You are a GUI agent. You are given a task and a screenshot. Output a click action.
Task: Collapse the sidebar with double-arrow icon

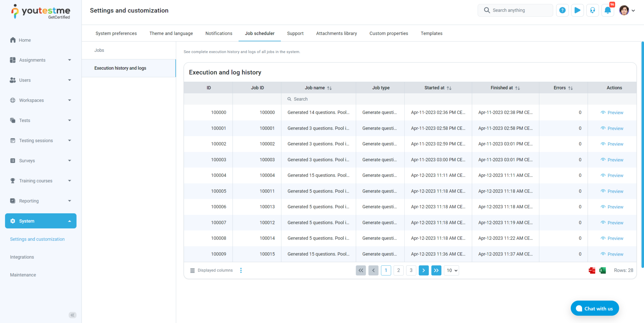(72, 315)
